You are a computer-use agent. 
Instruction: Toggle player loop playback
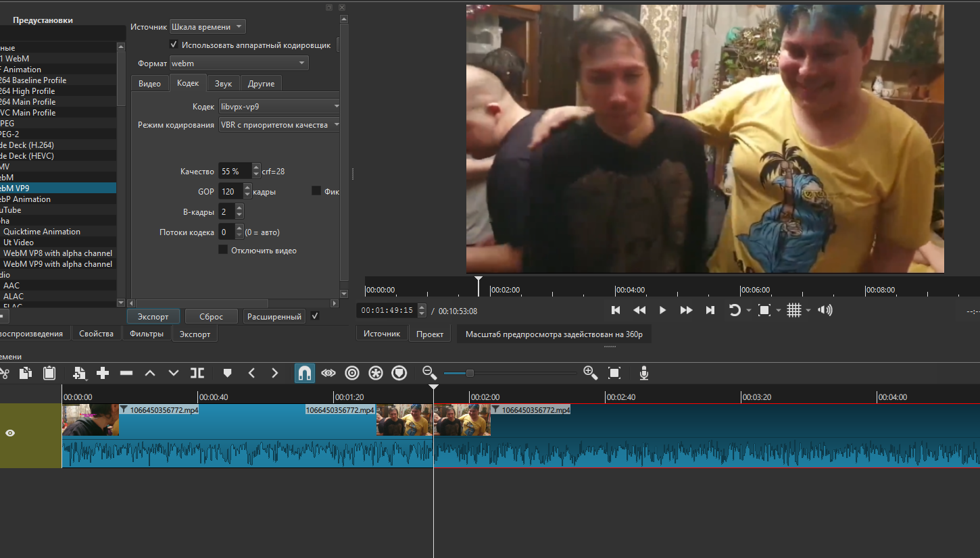click(735, 310)
